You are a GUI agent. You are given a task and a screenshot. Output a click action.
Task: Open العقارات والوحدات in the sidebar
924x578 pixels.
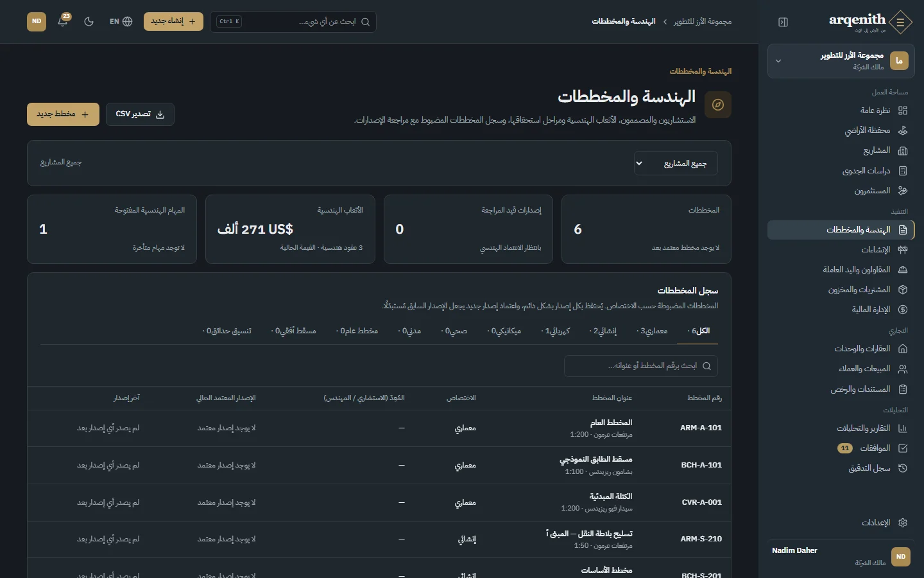[841, 349]
